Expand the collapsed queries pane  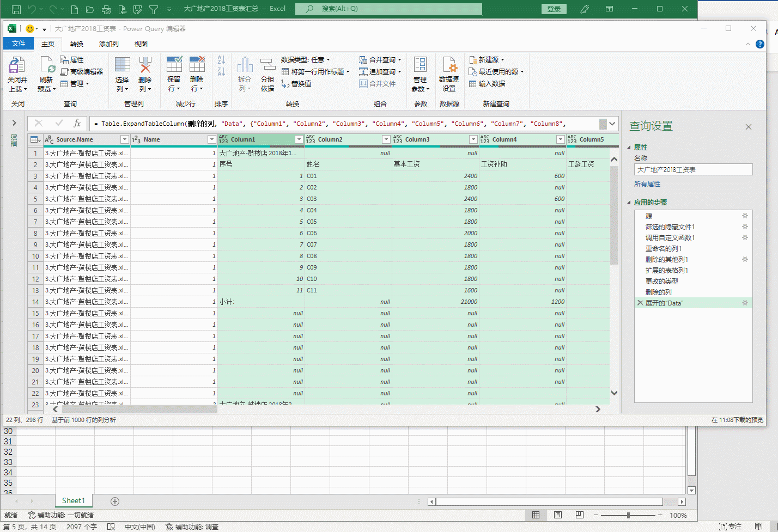14,123
